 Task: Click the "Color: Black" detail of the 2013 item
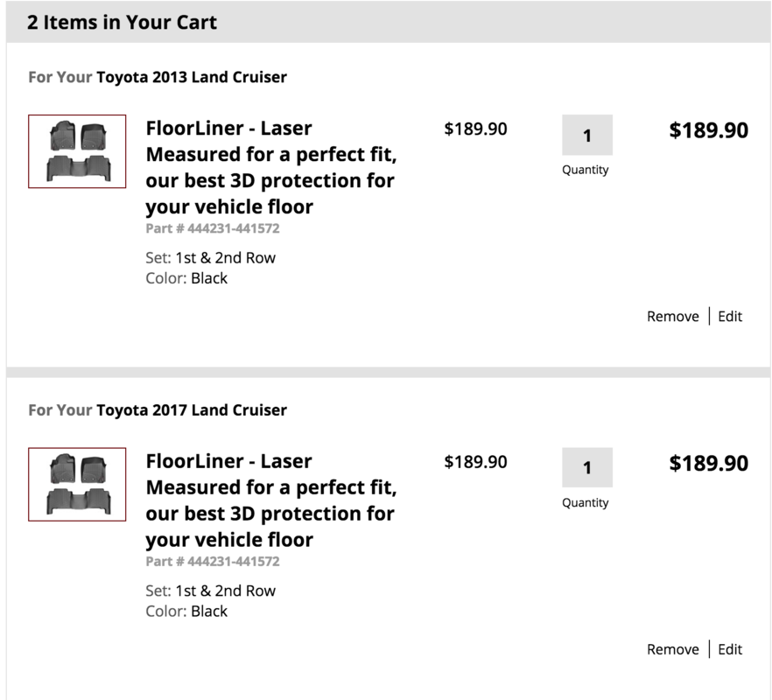point(186,278)
